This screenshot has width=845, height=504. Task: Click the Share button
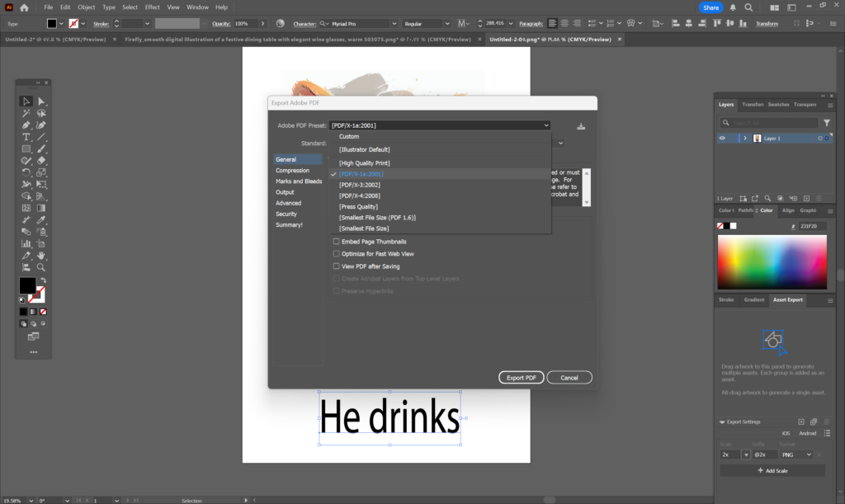[x=710, y=7]
